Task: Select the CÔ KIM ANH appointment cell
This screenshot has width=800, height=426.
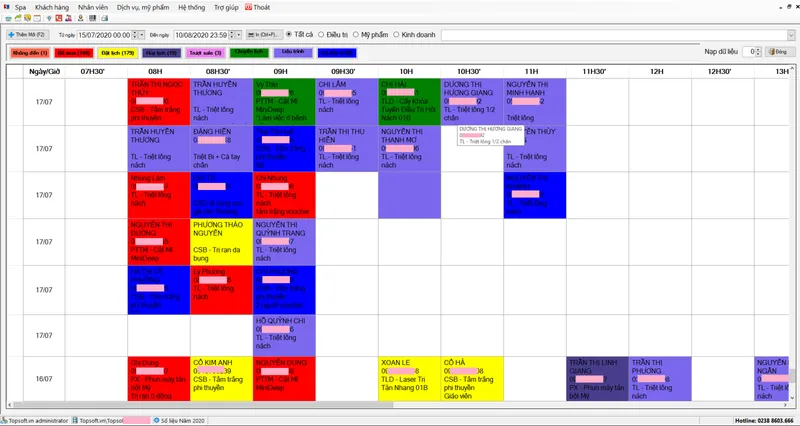Action: 221,379
